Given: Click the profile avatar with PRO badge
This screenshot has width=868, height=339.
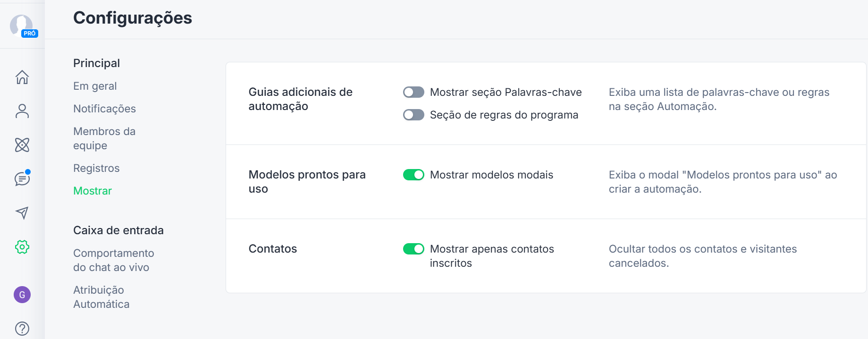Looking at the screenshot, I should tap(23, 25).
